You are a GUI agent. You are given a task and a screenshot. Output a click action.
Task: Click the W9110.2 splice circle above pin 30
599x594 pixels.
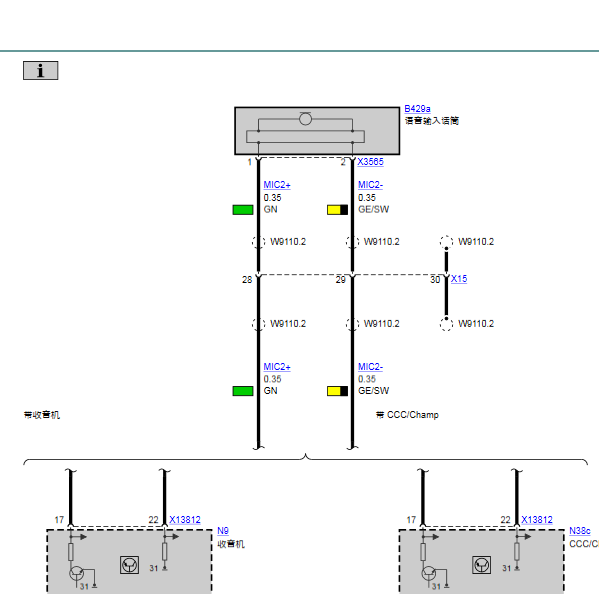click(x=446, y=242)
